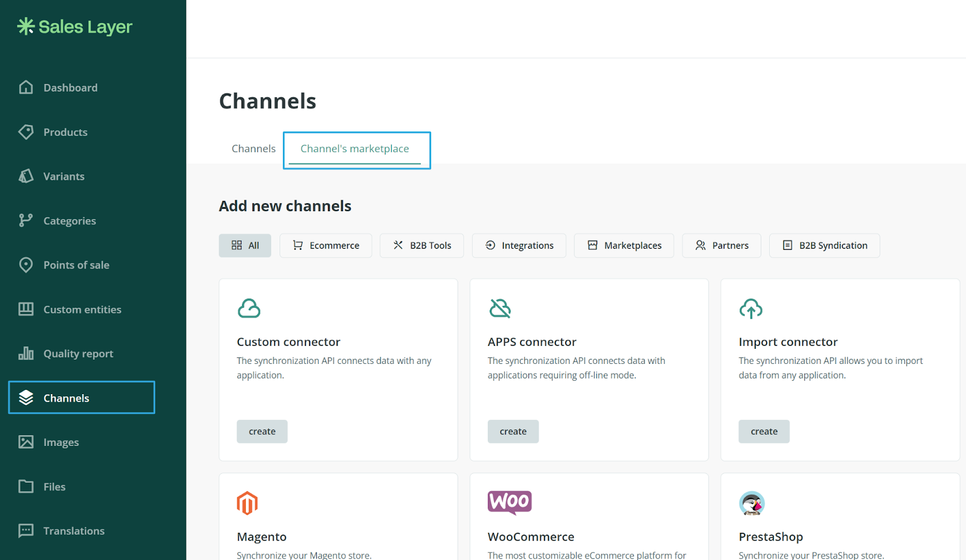Click the cart icon in Ecommerce filter
Viewport: 966px width, 560px height.
click(x=298, y=245)
